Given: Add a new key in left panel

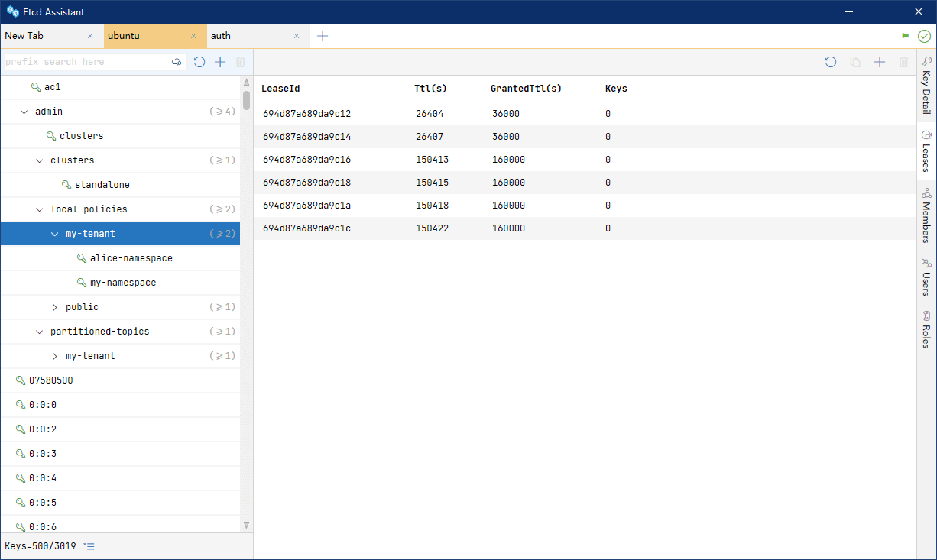Looking at the screenshot, I should click(220, 62).
